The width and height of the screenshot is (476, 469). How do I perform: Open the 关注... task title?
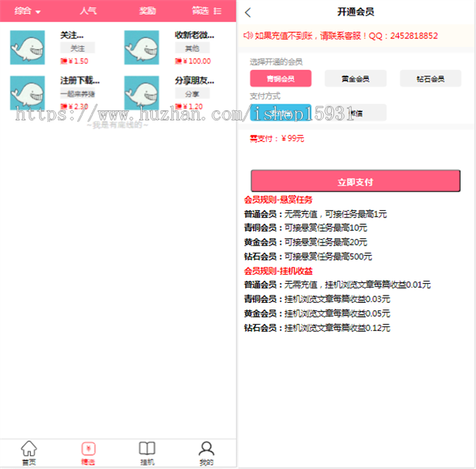tap(71, 35)
